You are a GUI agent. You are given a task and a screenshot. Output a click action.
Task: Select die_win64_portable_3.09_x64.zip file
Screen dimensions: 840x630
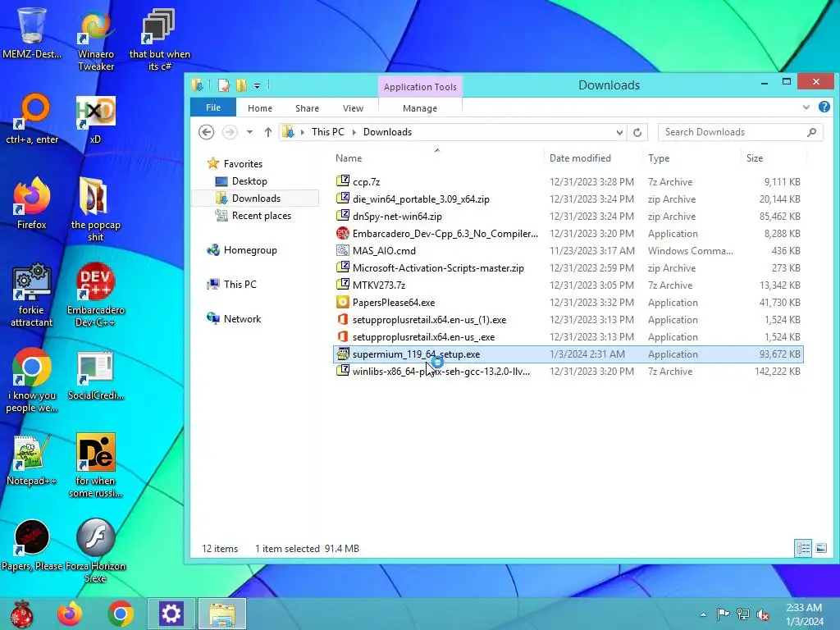[568, 199]
